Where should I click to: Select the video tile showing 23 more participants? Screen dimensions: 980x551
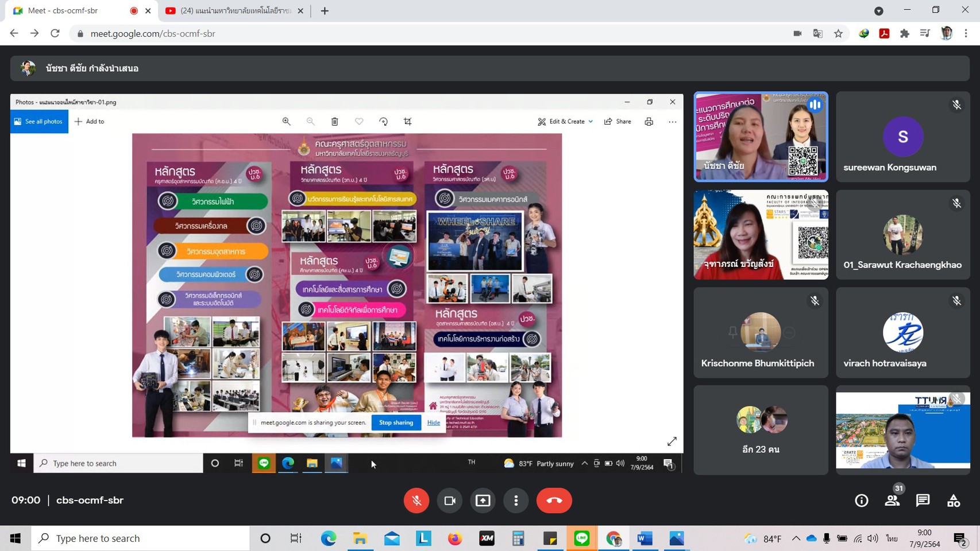761,430
